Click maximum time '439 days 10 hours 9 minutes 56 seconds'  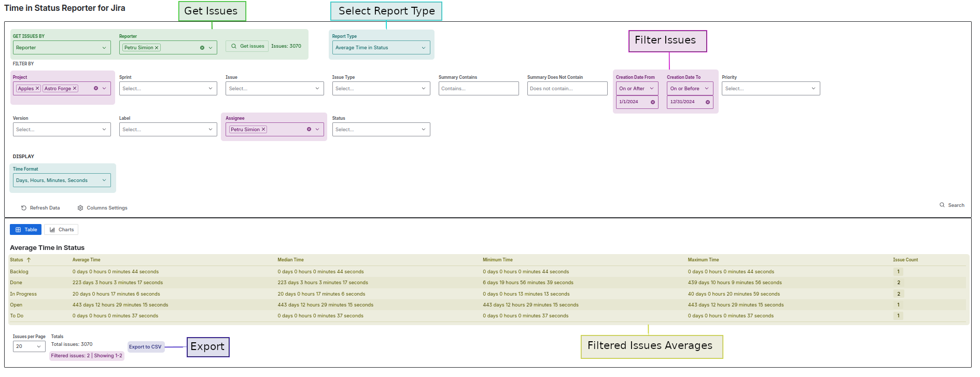[x=735, y=283]
